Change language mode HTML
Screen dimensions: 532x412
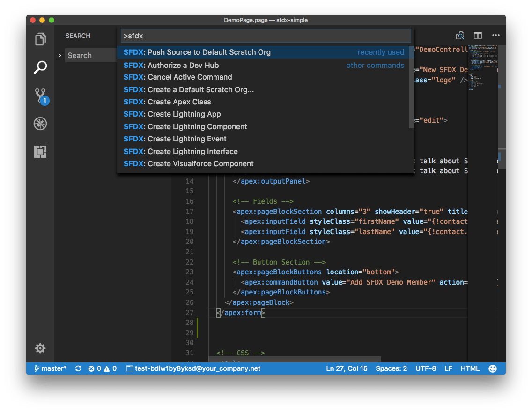pos(470,368)
